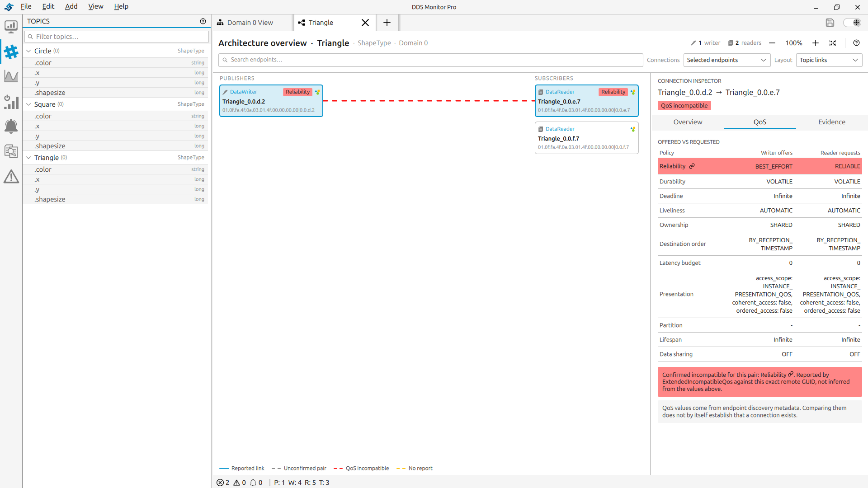Collapse the Square topic tree
868x488 pixels.
28,104
